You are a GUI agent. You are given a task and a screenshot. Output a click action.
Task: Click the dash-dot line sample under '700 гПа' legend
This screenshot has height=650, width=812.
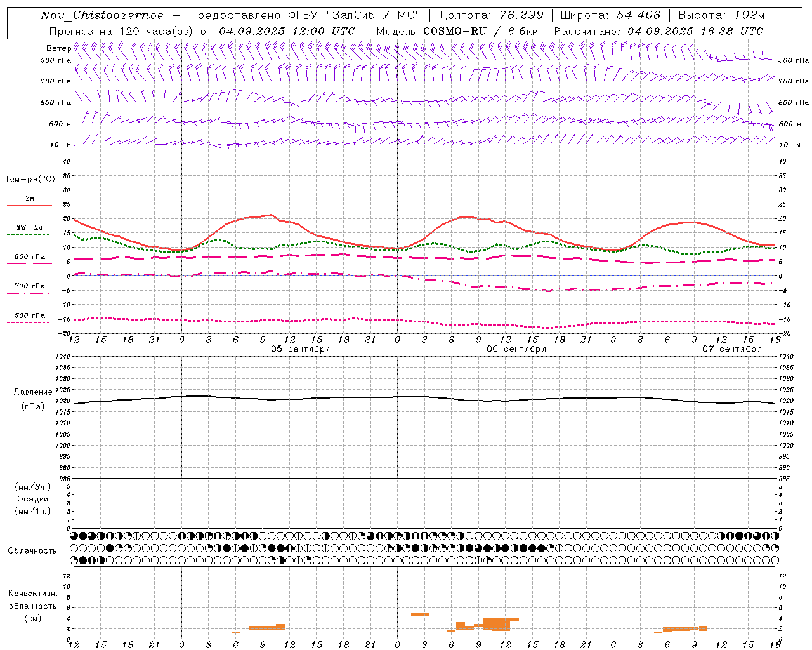click(x=28, y=293)
